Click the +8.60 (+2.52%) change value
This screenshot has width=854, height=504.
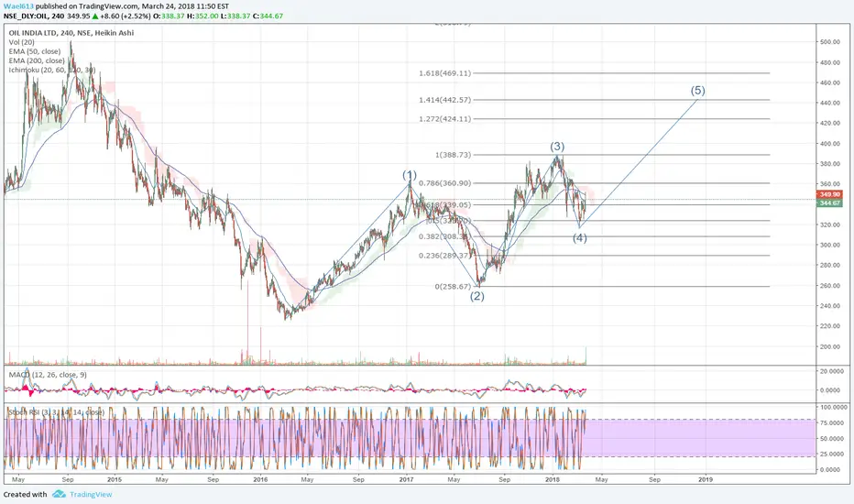coord(126,16)
